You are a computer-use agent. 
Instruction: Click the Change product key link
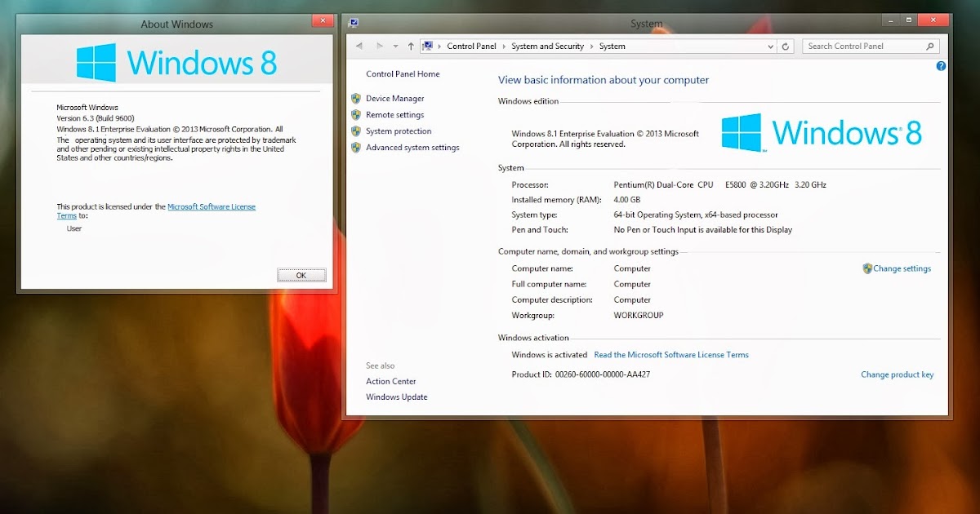point(897,374)
